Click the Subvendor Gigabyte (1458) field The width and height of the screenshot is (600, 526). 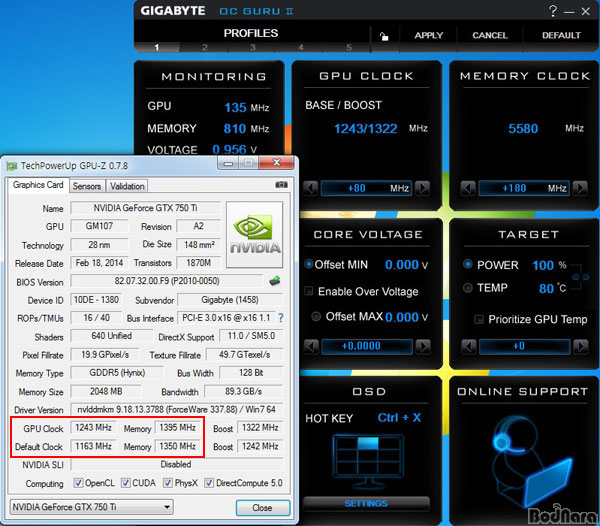(230, 300)
